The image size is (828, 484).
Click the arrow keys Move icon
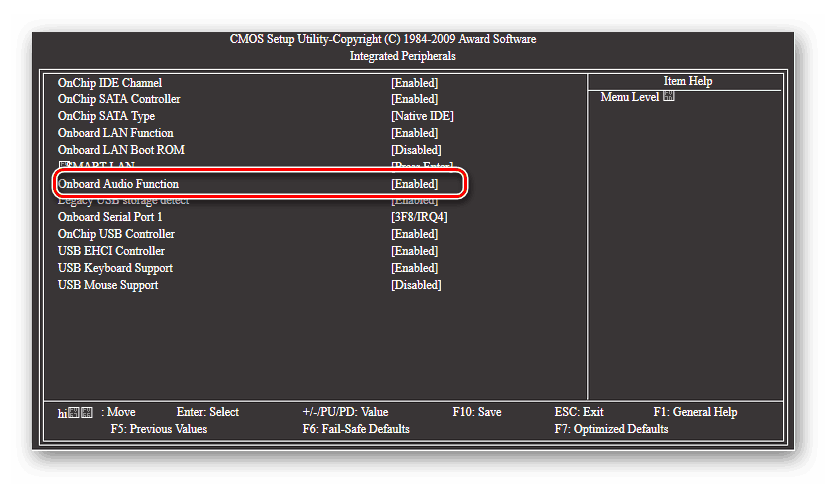76,412
